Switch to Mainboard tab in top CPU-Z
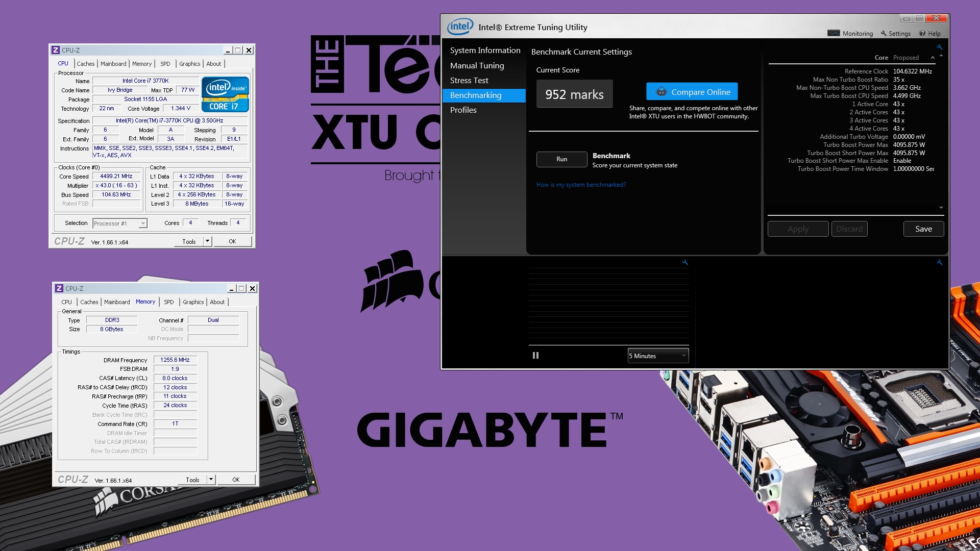980x551 pixels. tap(113, 64)
